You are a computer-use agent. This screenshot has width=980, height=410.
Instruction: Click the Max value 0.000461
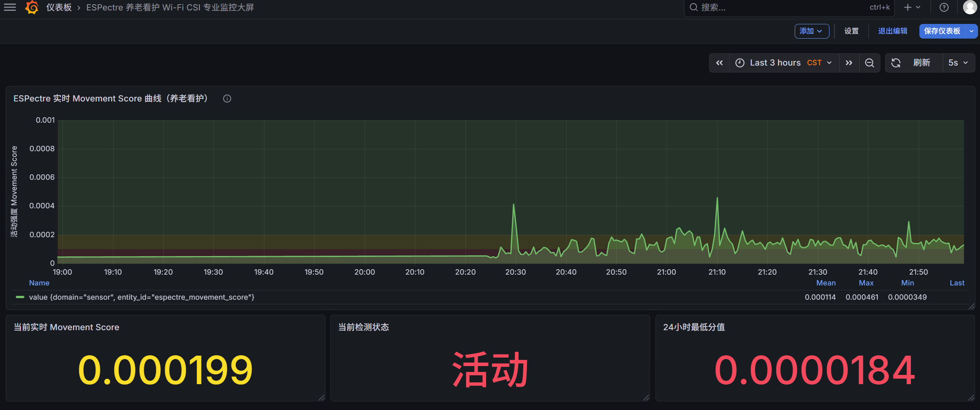click(x=862, y=297)
